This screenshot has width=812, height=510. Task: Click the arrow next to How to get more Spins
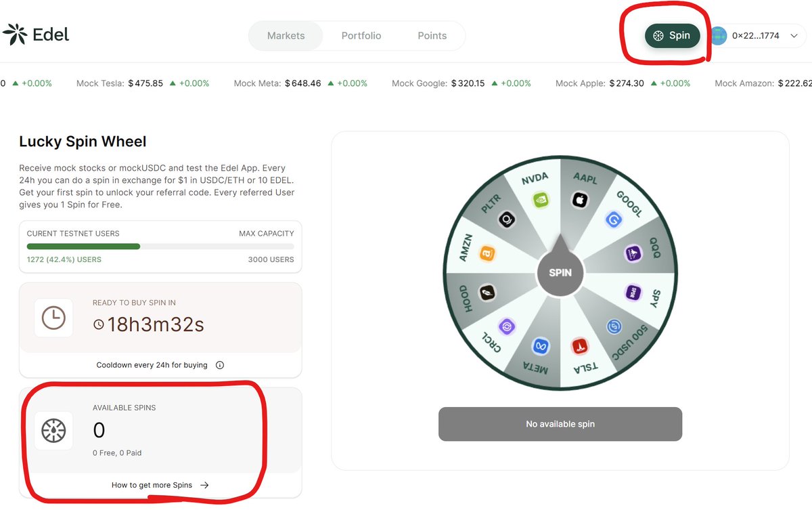pos(204,485)
